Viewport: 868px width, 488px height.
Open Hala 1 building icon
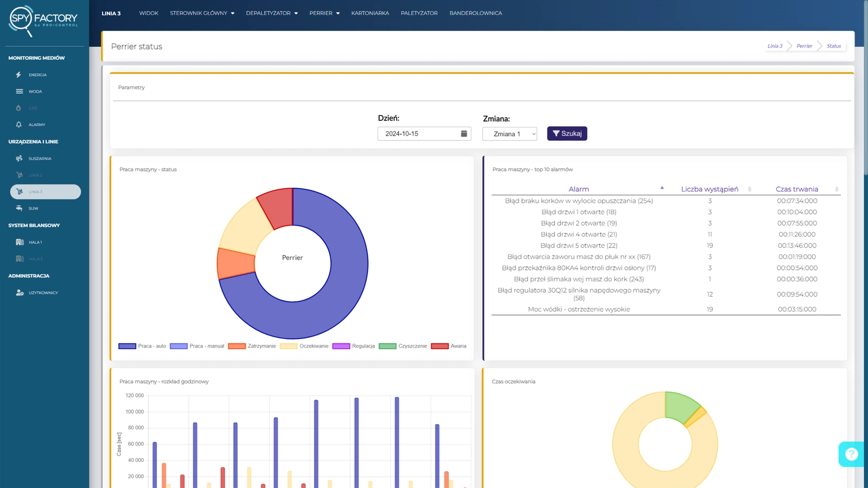20,242
